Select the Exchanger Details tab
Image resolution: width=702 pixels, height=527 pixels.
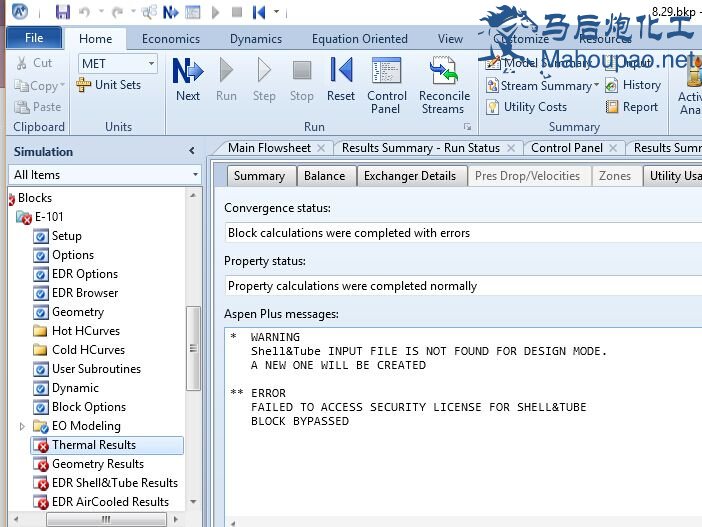[410, 176]
